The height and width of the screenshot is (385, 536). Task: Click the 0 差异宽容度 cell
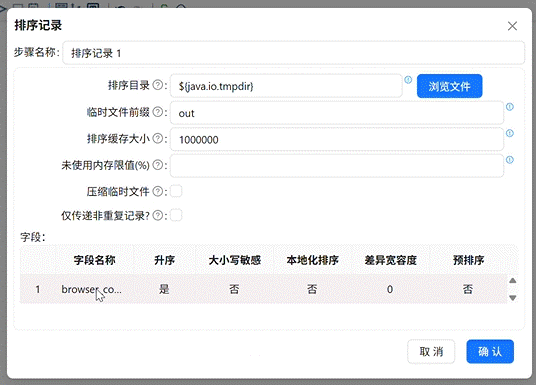coord(390,289)
